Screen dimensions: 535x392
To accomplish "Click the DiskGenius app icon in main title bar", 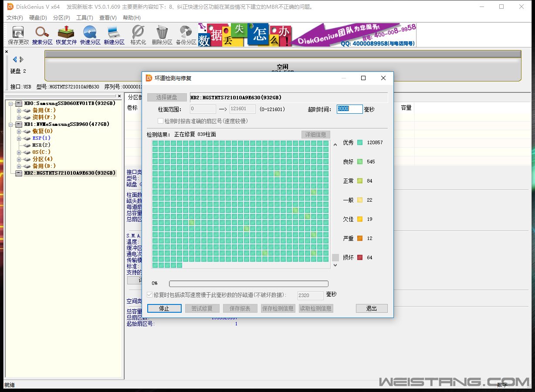I will click(10, 7).
